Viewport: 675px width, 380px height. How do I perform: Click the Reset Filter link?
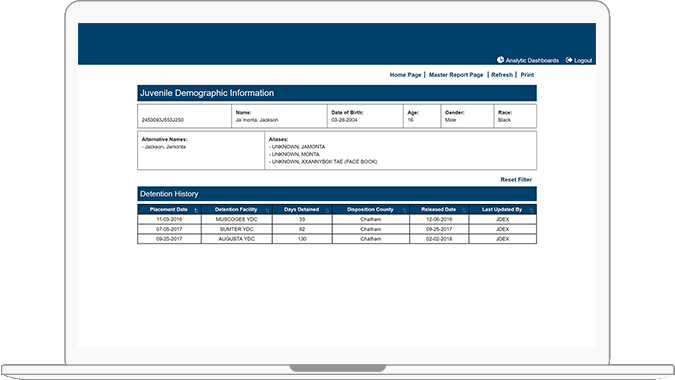pyautogui.click(x=516, y=179)
